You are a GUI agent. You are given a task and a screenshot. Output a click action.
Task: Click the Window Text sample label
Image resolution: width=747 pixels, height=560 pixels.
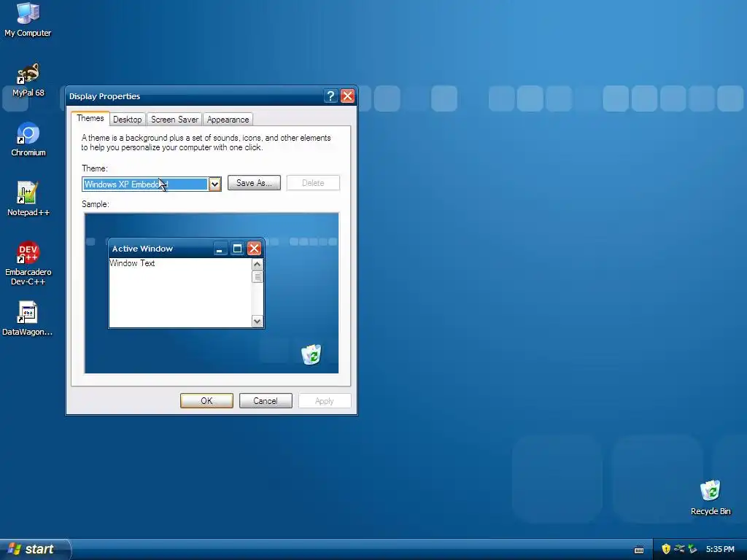pos(132,262)
